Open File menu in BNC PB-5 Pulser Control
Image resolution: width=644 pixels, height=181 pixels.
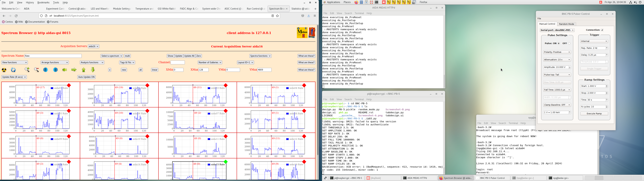[539, 19]
